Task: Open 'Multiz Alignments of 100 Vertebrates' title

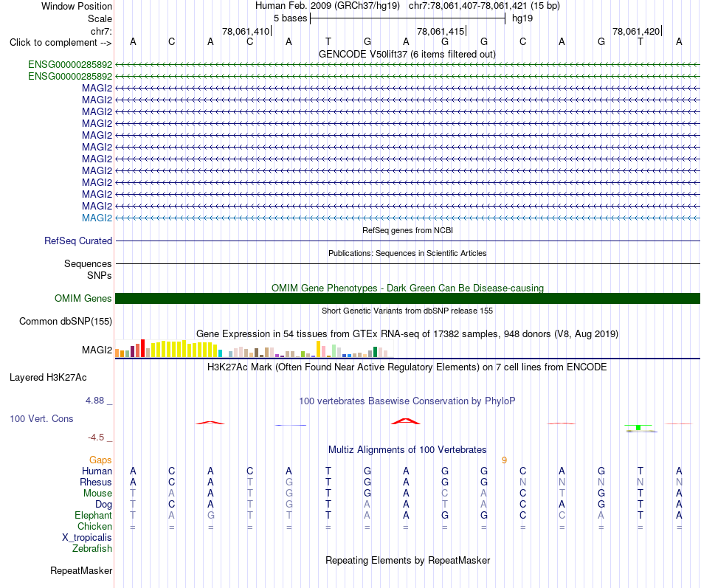Action: coord(407,449)
